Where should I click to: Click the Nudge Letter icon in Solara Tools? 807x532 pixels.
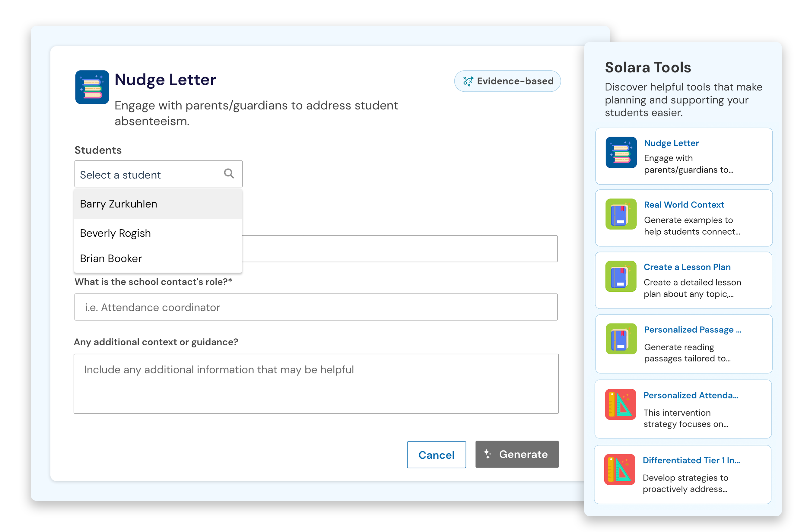(621, 152)
